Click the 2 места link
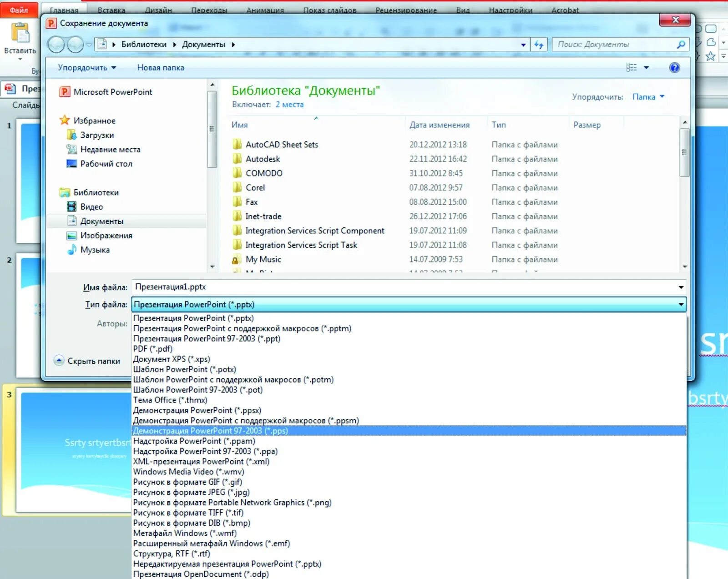 click(289, 105)
